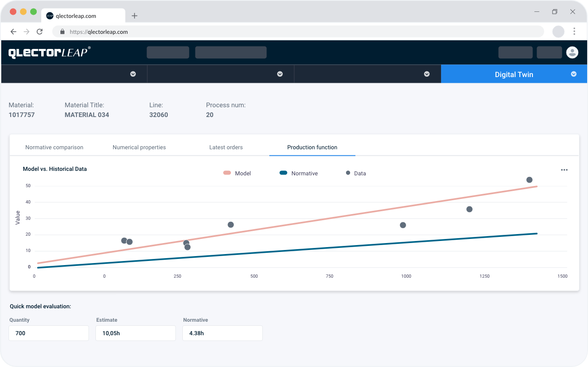The height and width of the screenshot is (367, 588).
Task: Click the data point near value 36
Action: pyautogui.click(x=469, y=209)
